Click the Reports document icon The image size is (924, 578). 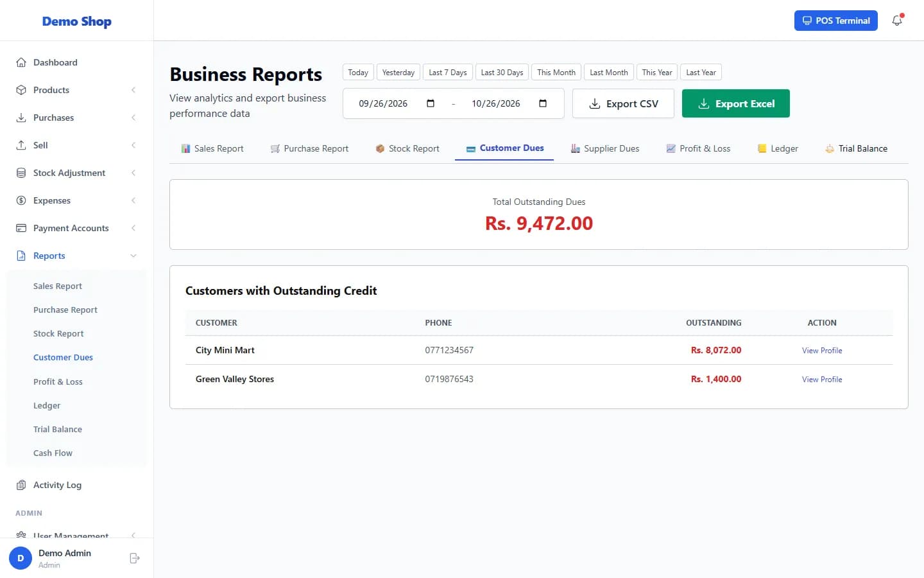click(21, 256)
